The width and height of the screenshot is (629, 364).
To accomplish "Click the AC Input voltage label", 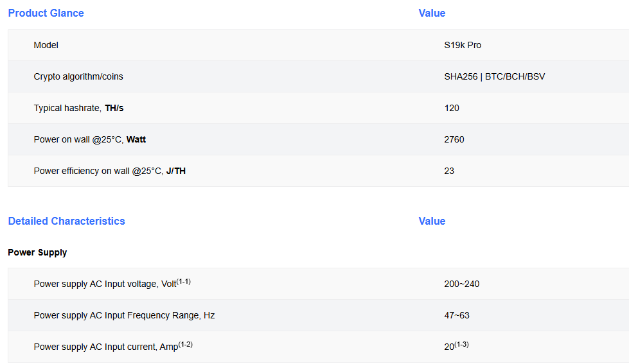I will point(104,284).
